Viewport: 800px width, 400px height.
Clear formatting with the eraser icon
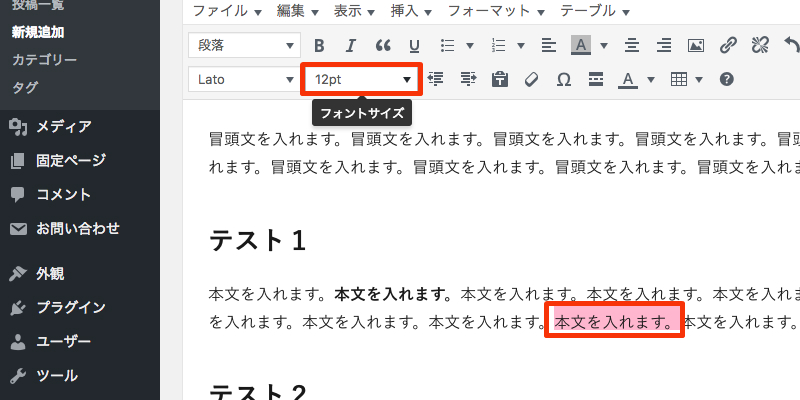pos(532,79)
